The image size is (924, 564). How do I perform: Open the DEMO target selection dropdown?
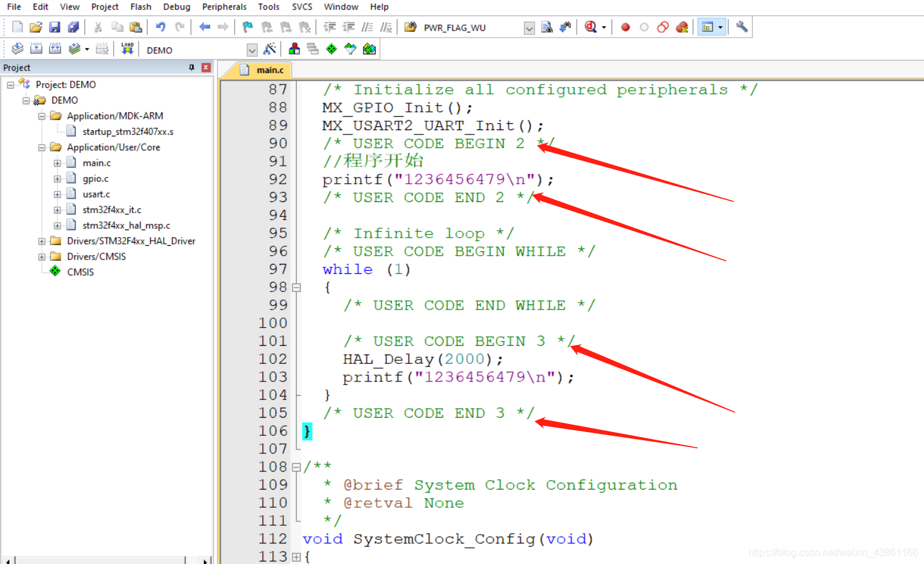pyautogui.click(x=252, y=50)
